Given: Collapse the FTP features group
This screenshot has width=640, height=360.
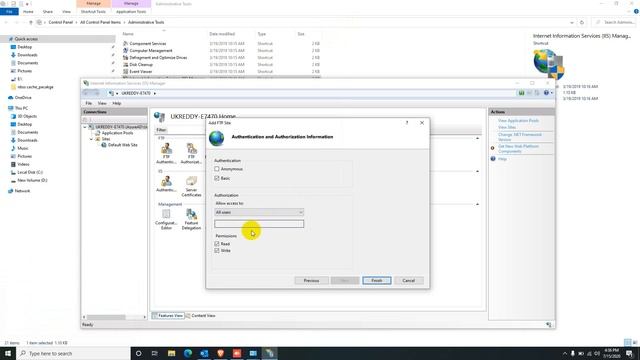Looking at the screenshot, I should (x=478, y=138).
